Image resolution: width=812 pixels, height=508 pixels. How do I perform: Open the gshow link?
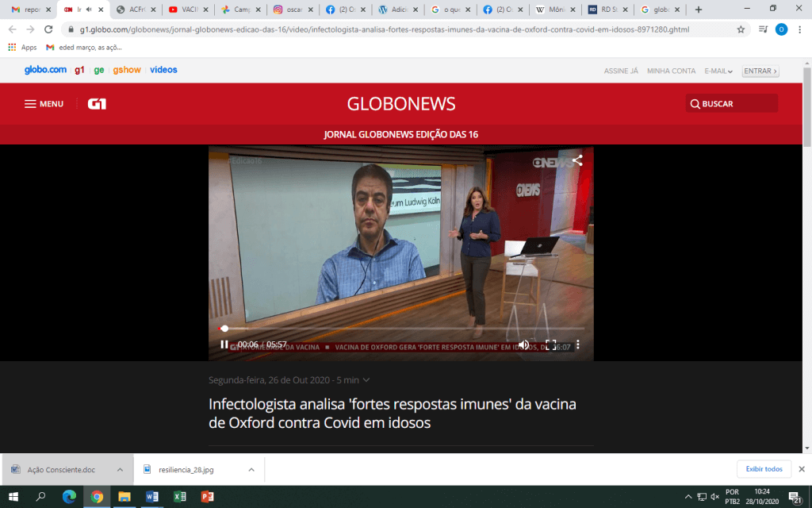pyautogui.click(x=127, y=70)
